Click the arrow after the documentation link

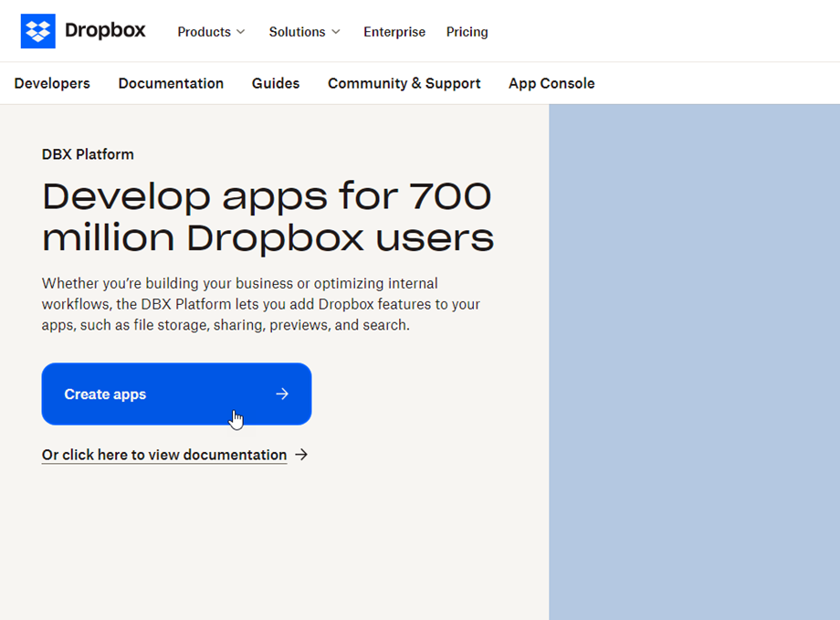click(x=302, y=455)
